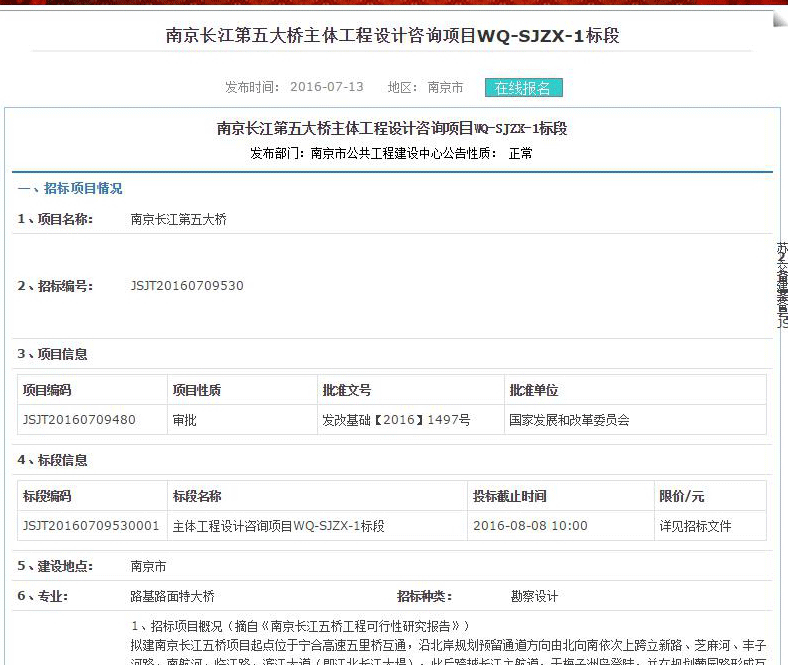The height and width of the screenshot is (665, 788).
Task: Click the page title 南京长江第五大桥主体工程设计咨询项目WQ-SJZX-1标段
Action: click(x=392, y=36)
